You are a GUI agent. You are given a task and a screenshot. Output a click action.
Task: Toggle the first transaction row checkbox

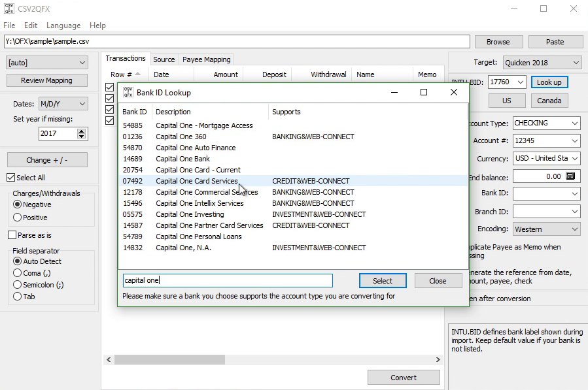109,88
